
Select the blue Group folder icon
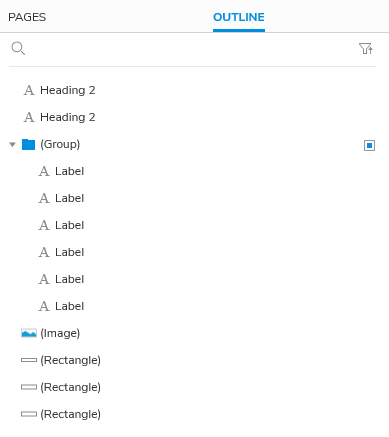(29, 145)
